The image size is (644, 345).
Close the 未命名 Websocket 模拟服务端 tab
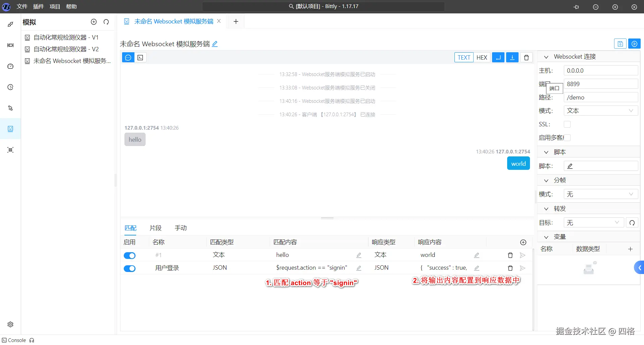coord(219,21)
